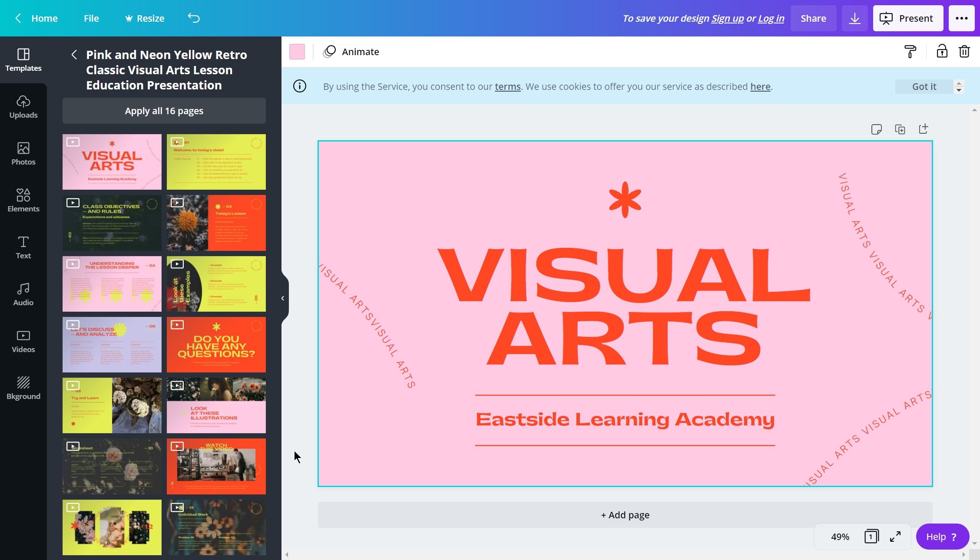The width and height of the screenshot is (980, 560).
Task: Click the File menu item
Action: point(91,18)
